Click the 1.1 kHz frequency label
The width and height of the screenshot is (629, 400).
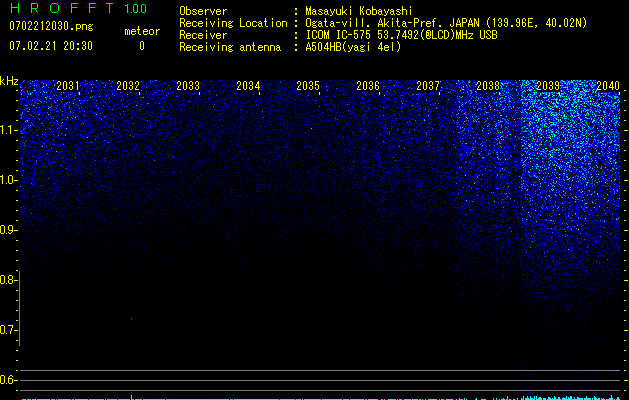click(x=8, y=130)
